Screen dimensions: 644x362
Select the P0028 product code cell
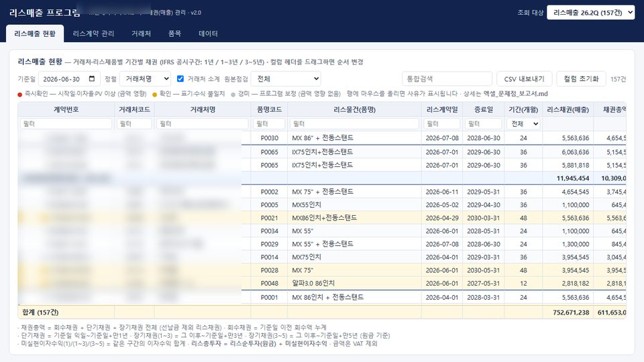[269, 270]
